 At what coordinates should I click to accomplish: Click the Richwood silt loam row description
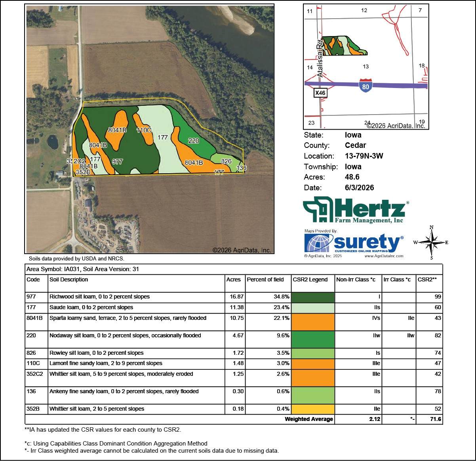click(99, 296)
